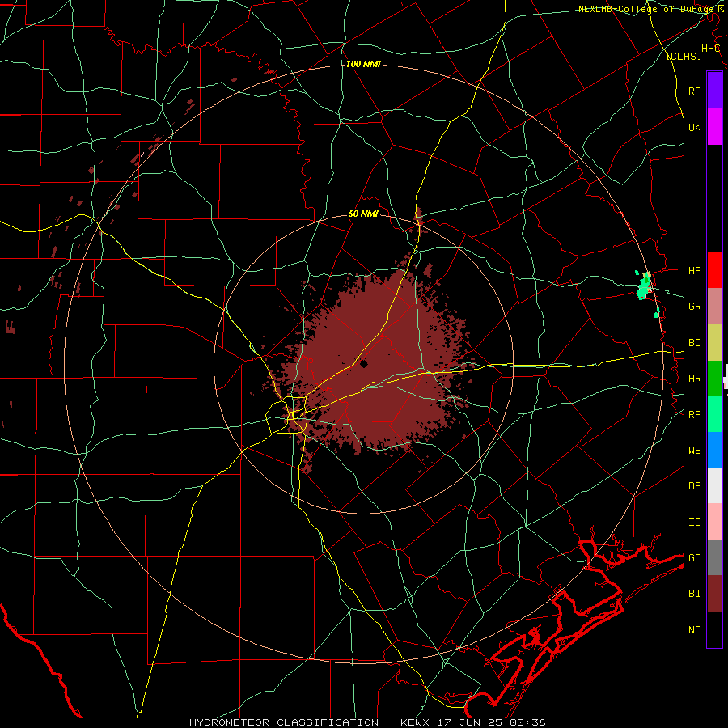This screenshot has height=728, width=728.
Task: Click the ND black legend swatch
Action: (714, 629)
